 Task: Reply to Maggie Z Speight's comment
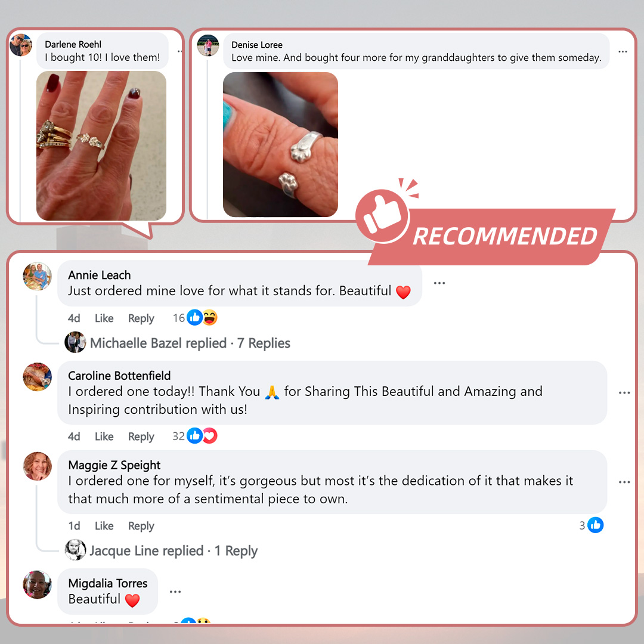141,526
